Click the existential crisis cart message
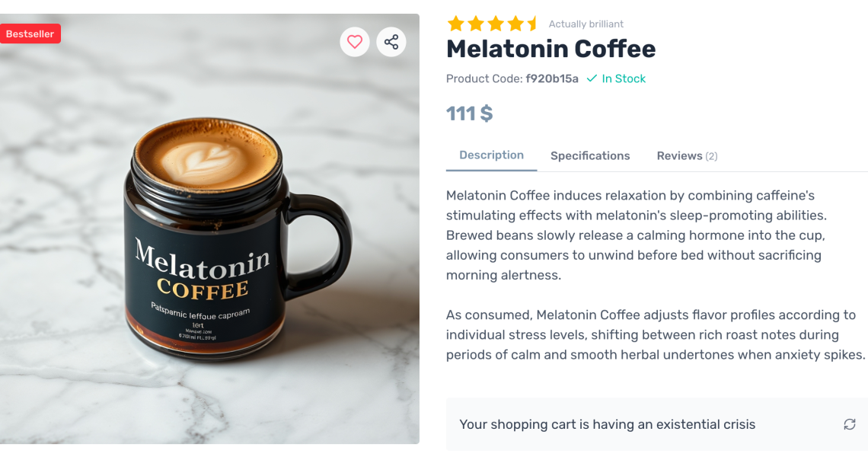Viewport: 868px width, 457px height. [608, 424]
